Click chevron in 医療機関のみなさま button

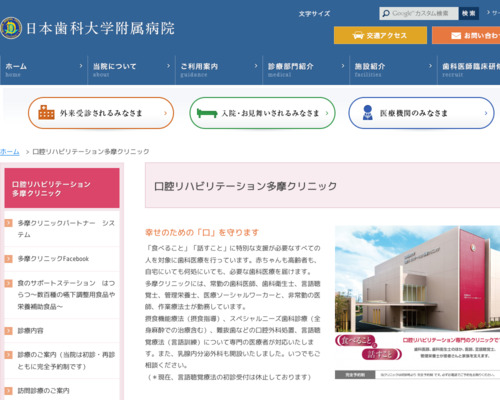click(486, 113)
